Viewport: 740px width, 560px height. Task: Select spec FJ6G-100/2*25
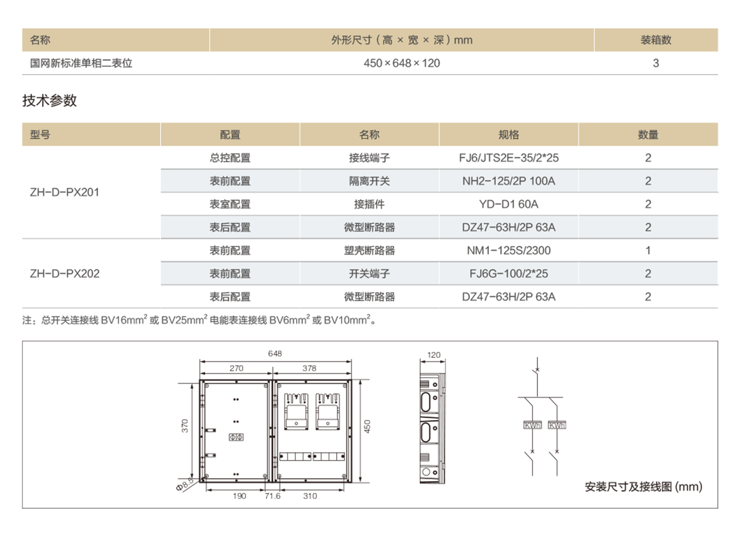pyautogui.click(x=509, y=273)
